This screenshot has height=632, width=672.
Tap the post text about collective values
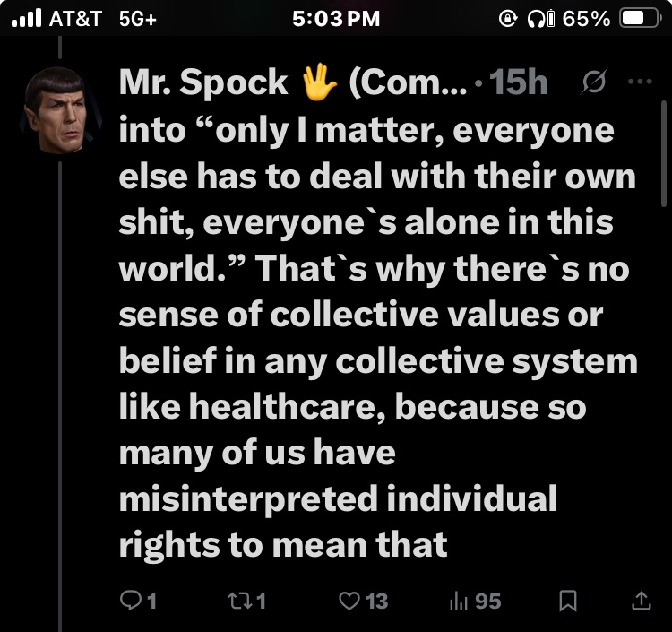(x=376, y=314)
